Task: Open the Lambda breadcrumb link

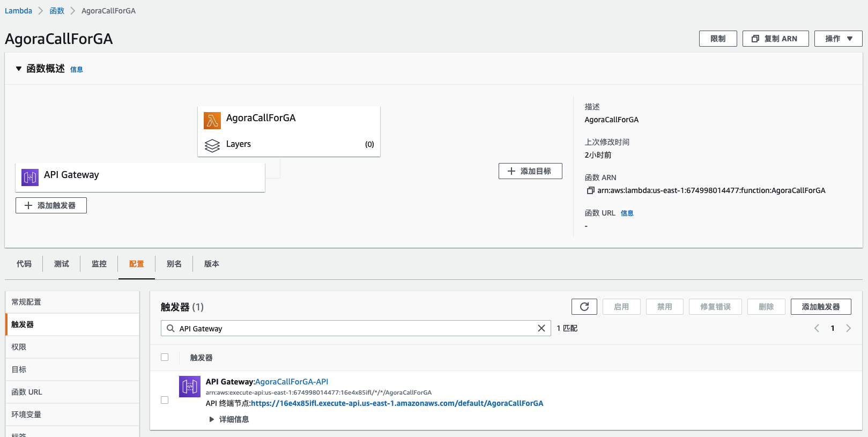Action: (x=18, y=11)
